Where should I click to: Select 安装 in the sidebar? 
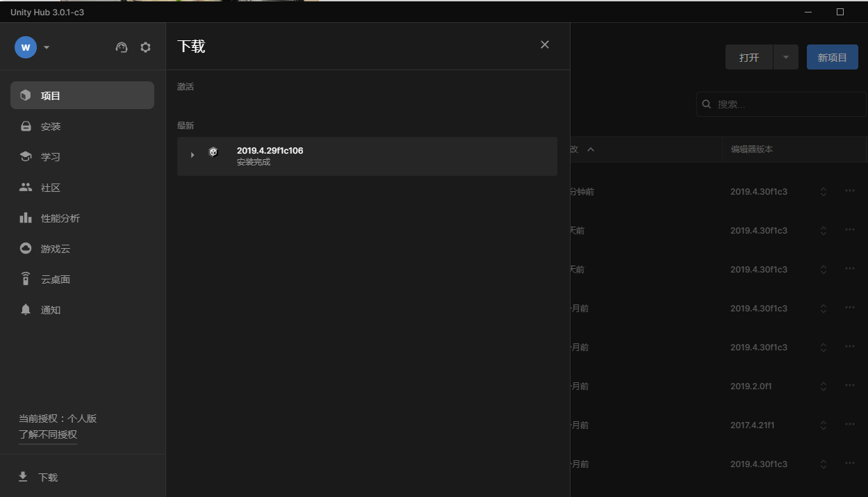[x=82, y=126]
